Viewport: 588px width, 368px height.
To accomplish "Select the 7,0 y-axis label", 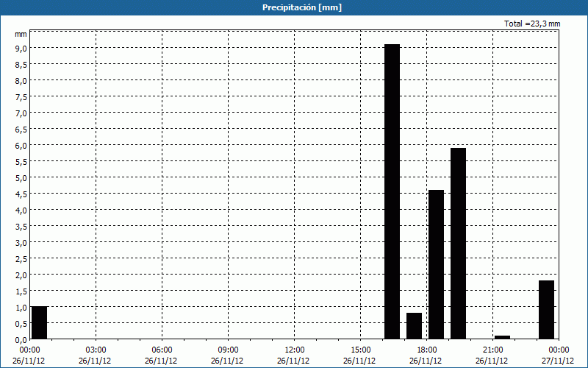I will click(x=21, y=113).
